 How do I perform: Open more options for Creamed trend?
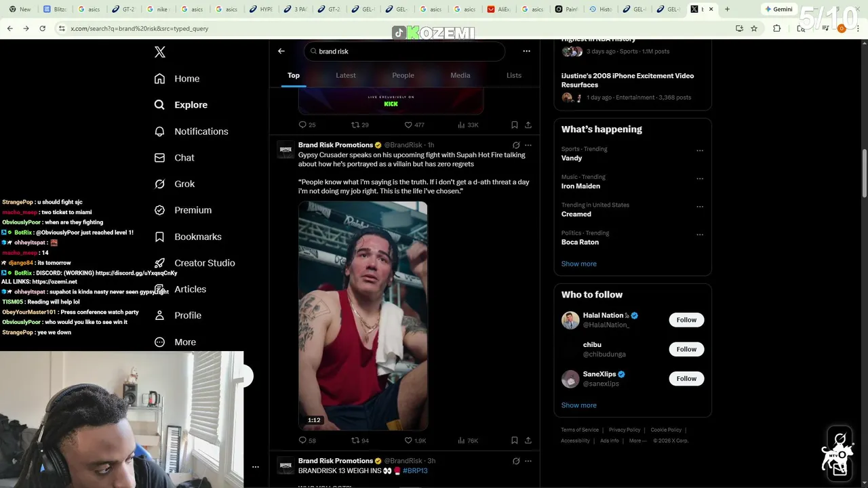point(700,207)
